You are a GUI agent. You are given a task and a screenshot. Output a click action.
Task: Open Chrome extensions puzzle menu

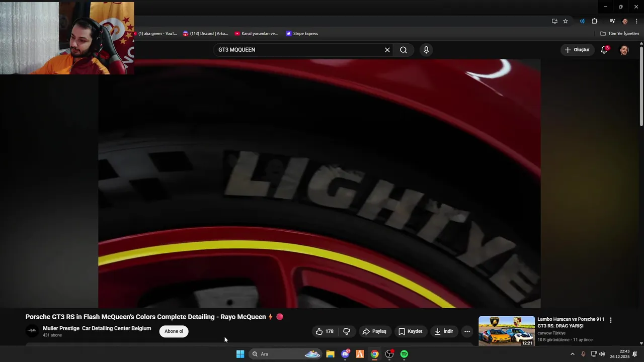595,21
